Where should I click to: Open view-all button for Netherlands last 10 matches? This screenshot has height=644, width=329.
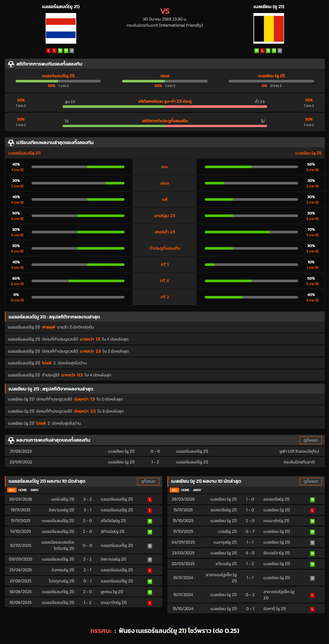(148, 481)
